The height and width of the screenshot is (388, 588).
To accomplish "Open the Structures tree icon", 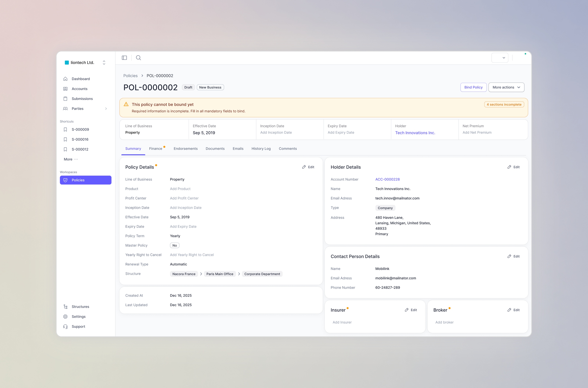I will pyautogui.click(x=65, y=307).
